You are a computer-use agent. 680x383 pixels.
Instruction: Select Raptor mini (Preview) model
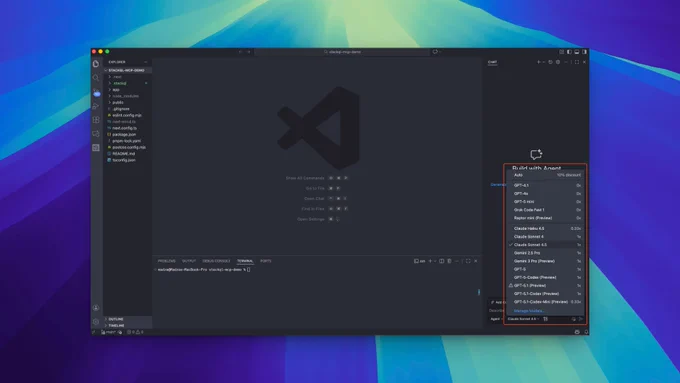[x=546, y=218]
